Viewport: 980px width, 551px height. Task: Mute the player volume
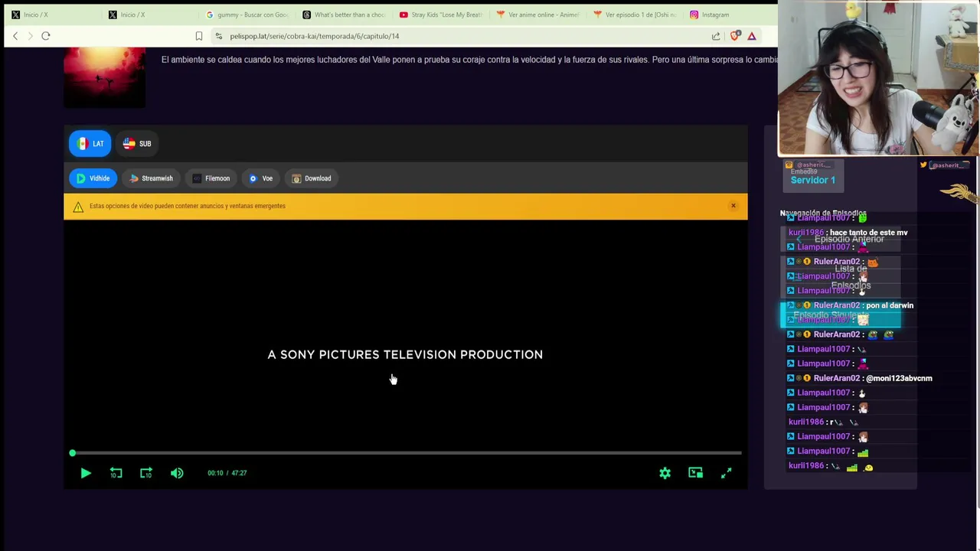click(177, 473)
